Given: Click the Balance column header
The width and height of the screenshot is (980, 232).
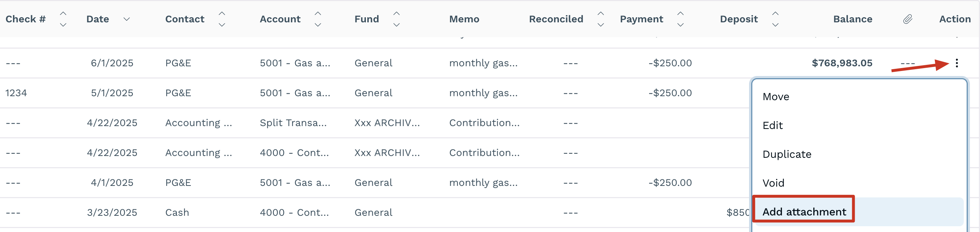Looking at the screenshot, I should pyautogui.click(x=852, y=19).
